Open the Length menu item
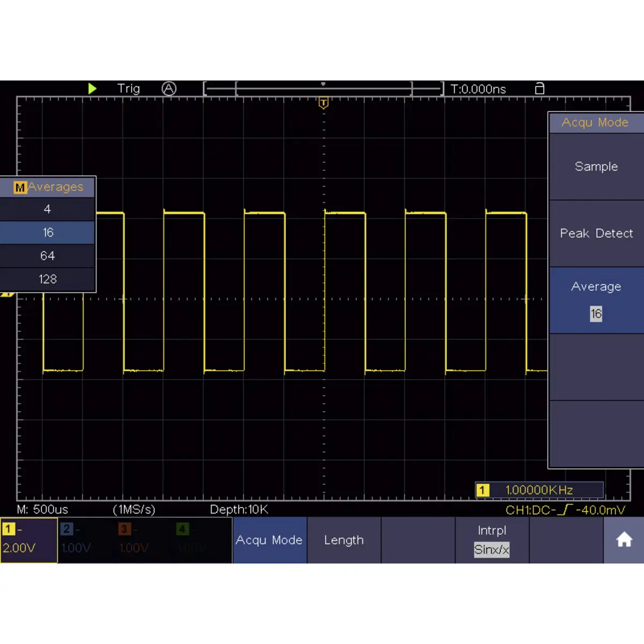This screenshot has height=644, width=644. [344, 540]
